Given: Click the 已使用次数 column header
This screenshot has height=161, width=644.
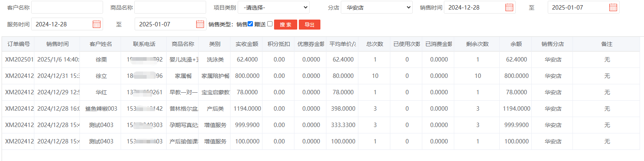Looking at the screenshot, I should (x=407, y=44).
